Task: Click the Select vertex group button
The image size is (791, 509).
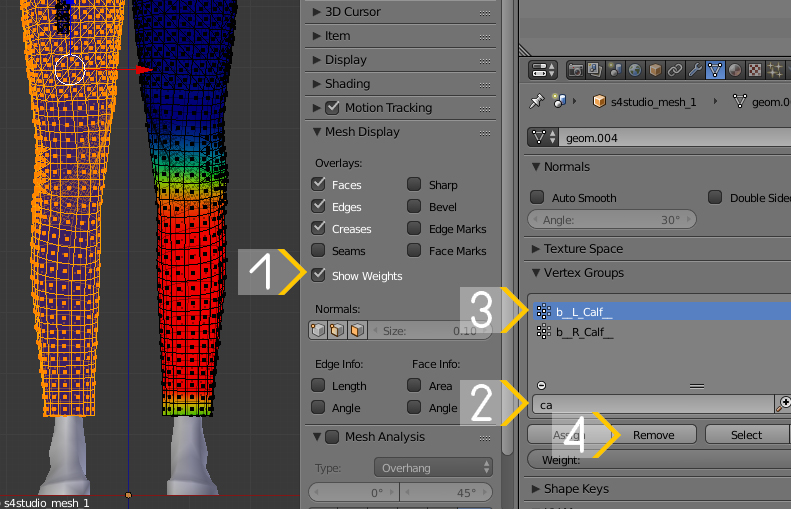Action: click(747, 435)
